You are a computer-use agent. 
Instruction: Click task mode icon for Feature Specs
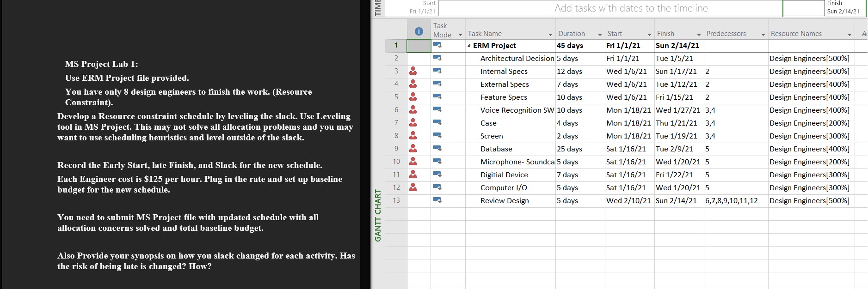437,97
